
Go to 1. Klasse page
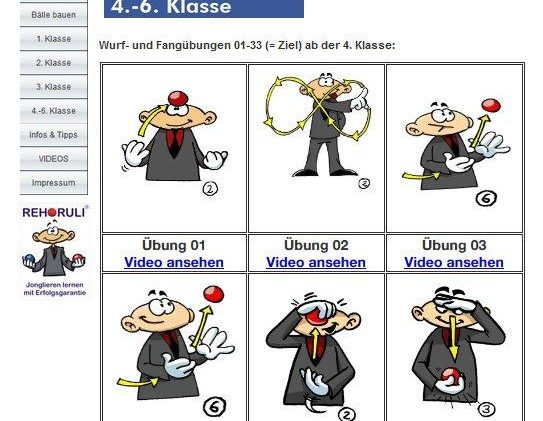tap(54, 39)
